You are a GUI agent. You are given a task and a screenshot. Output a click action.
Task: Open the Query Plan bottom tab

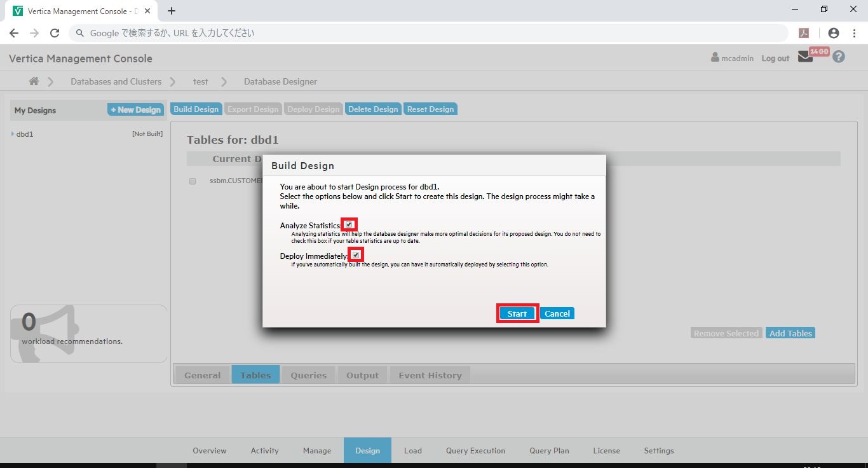coord(549,451)
